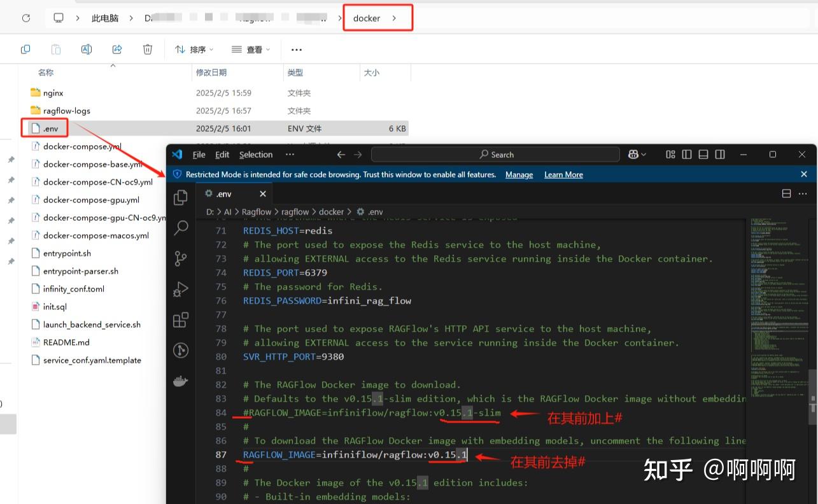818x504 pixels.
Task: Click the REDIS_PORT=6379 line
Action: 285,272
